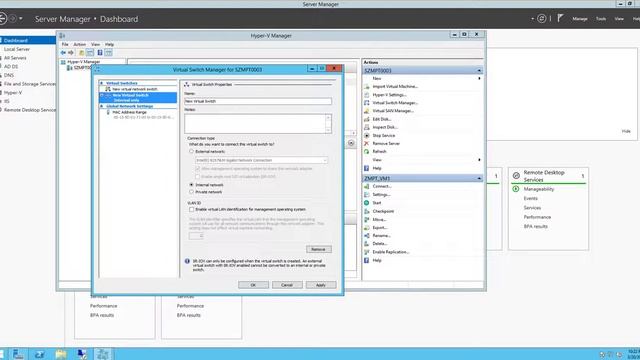Click OK in Virtual Switch Manager
The image size is (640, 360).
[253, 285]
